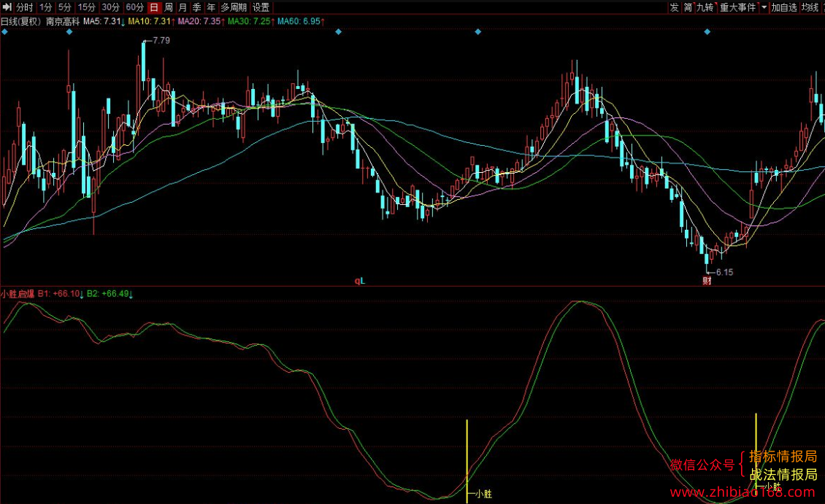Select the MA20: 7.35 legend value
Screen dimensions: 825x504
201,22
